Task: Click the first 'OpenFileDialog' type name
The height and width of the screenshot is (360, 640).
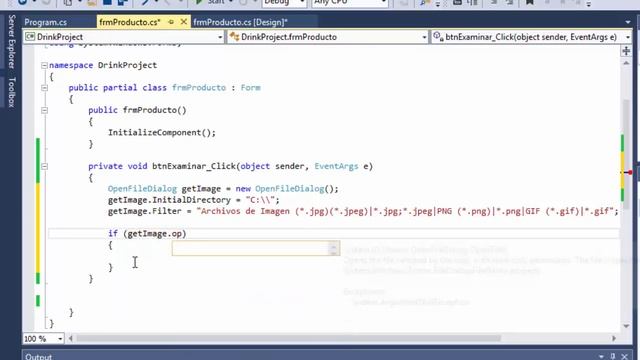Action: point(142,189)
